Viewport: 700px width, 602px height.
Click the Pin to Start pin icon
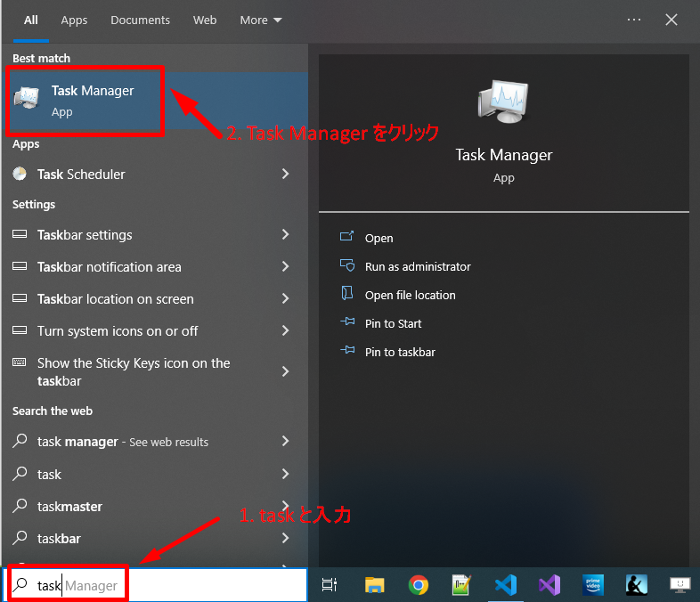pyautogui.click(x=347, y=321)
